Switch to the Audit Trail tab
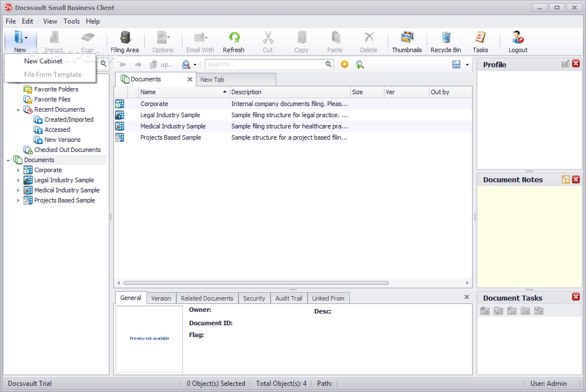The image size is (586, 392). point(289,298)
